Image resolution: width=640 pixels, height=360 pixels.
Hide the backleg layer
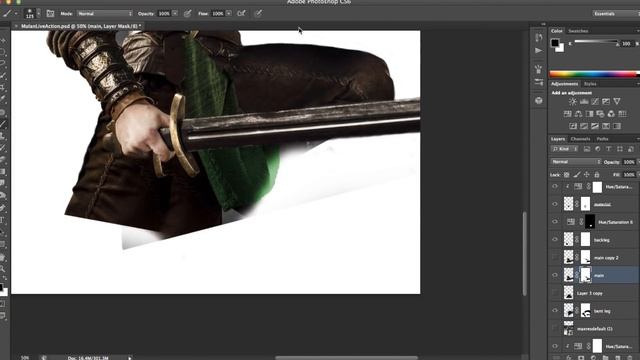point(555,240)
